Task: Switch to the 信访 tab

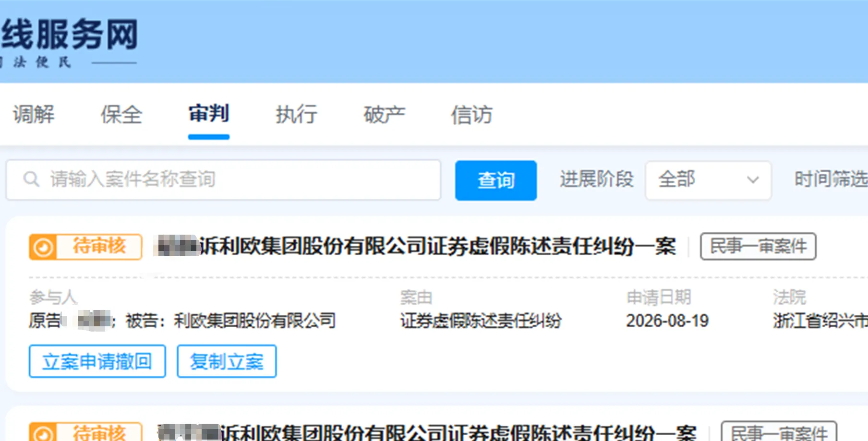Action: 471,115
